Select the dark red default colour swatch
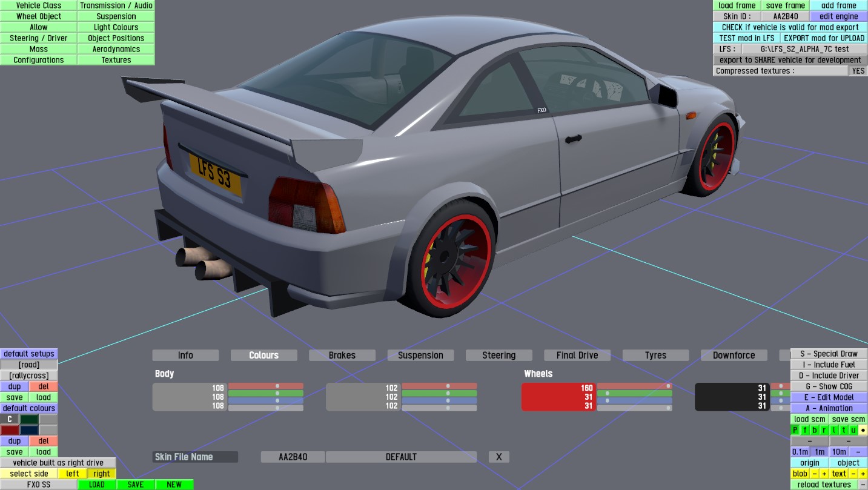The image size is (868, 490). [x=10, y=430]
